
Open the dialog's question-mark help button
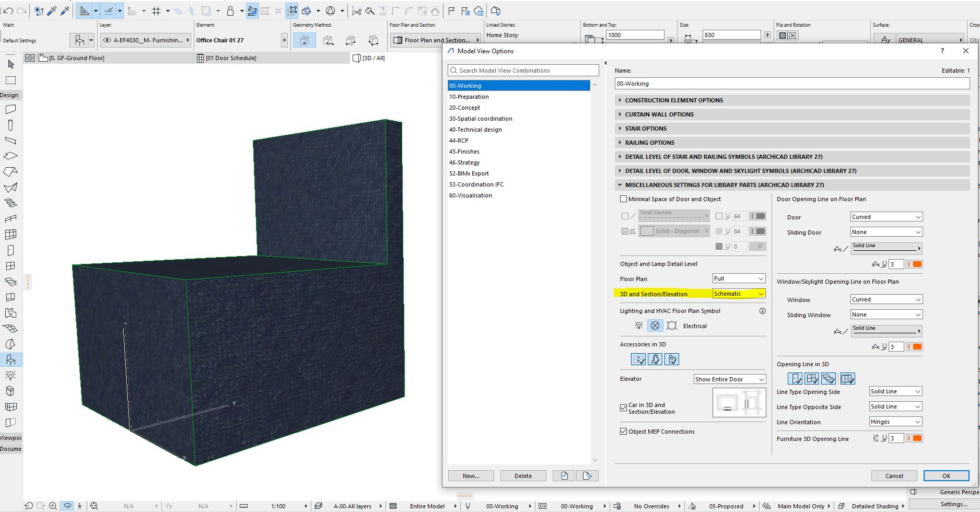[x=942, y=51]
